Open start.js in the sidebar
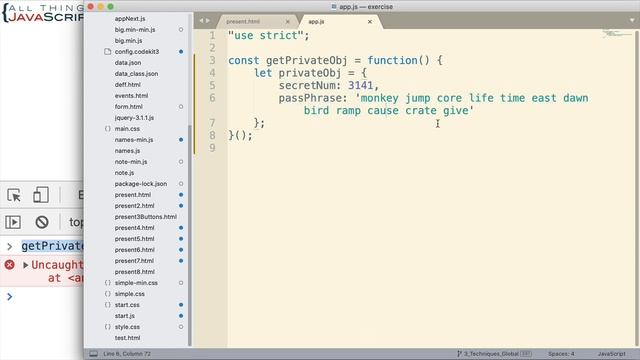The width and height of the screenshot is (640, 360). (124, 316)
